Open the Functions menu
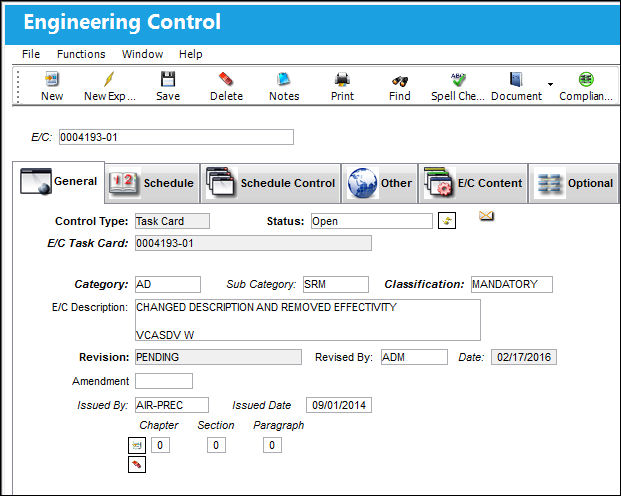 (81, 54)
